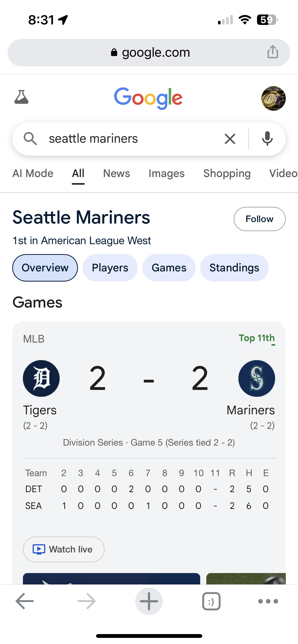Tap the share icon in address bar
Viewport: 298px width, 644px height.
coord(273,52)
